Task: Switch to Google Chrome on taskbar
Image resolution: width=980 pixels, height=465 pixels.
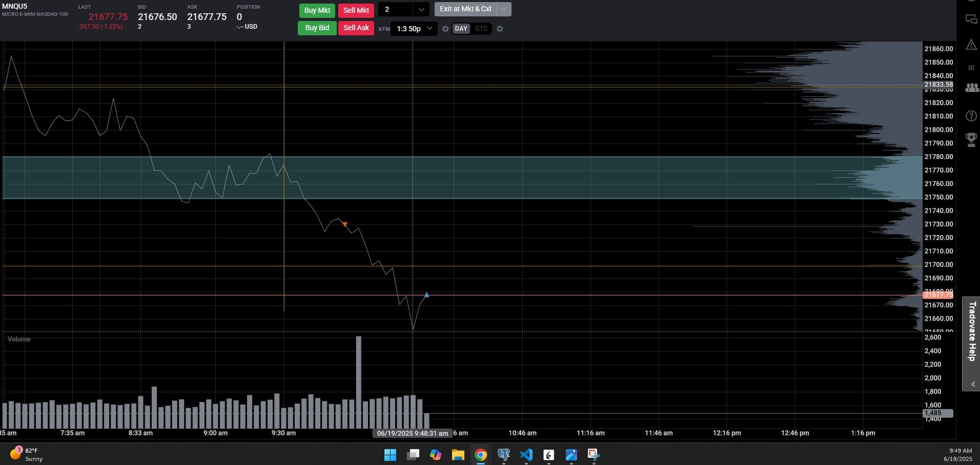Action: click(480, 454)
